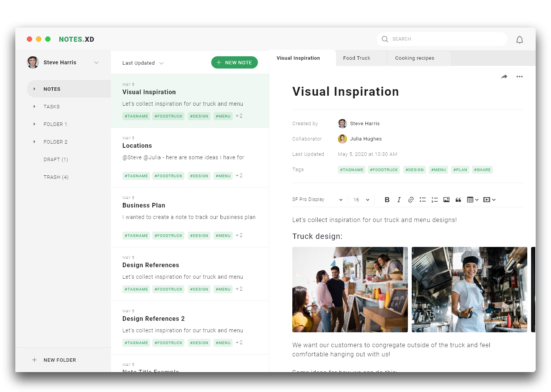The height and width of the screenshot is (392, 551).
Task: Toggle bold formatting
Action: (387, 199)
